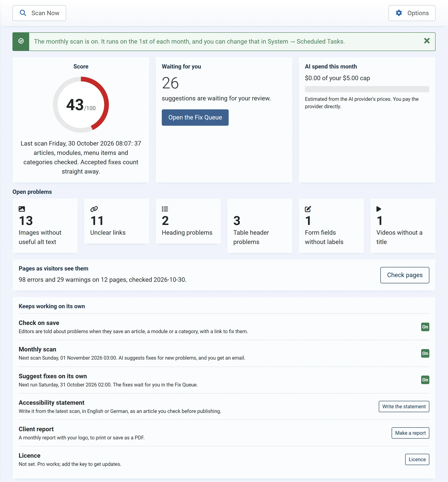The width and height of the screenshot is (448, 482).
Task: Click the green checkmark alert icon
Action: tap(21, 41)
